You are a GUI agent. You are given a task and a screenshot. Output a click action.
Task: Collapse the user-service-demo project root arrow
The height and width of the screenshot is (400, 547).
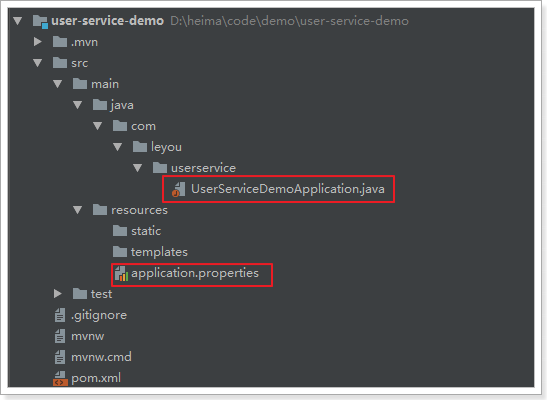tap(18, 21)
